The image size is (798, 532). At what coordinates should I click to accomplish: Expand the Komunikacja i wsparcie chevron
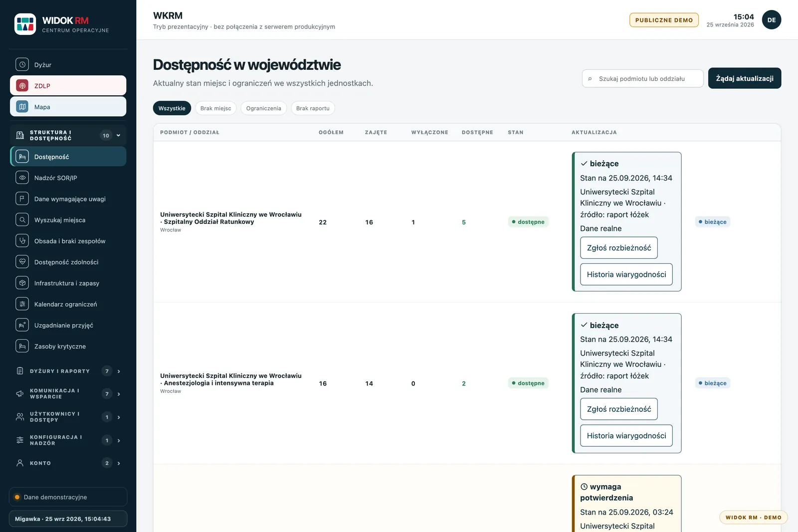[119, 394]
